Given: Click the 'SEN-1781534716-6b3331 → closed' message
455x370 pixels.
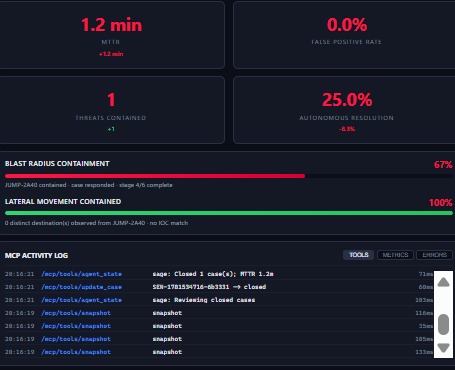Looking at the screenshot, I should click(x=209, y=287).
